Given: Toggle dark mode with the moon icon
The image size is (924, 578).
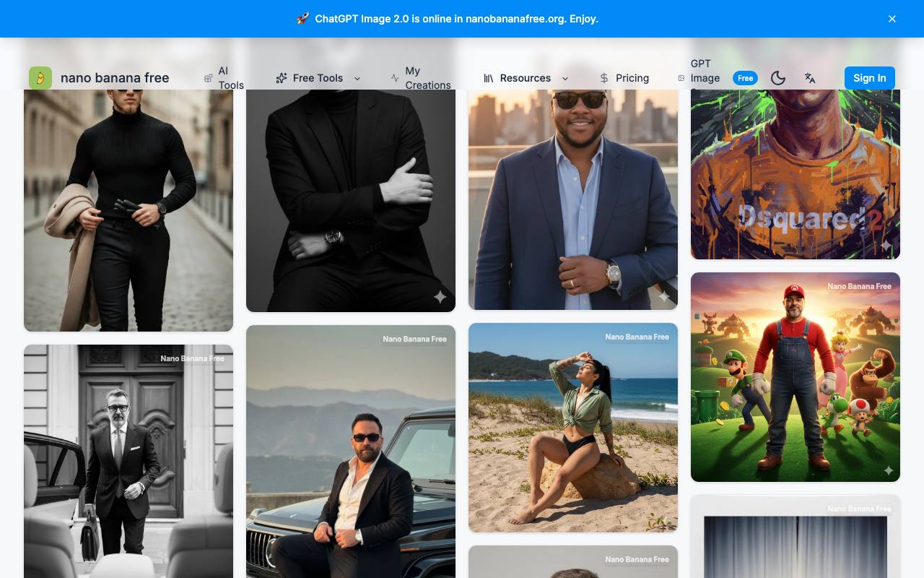Looking at the screenshot, I should click(778, 78).
